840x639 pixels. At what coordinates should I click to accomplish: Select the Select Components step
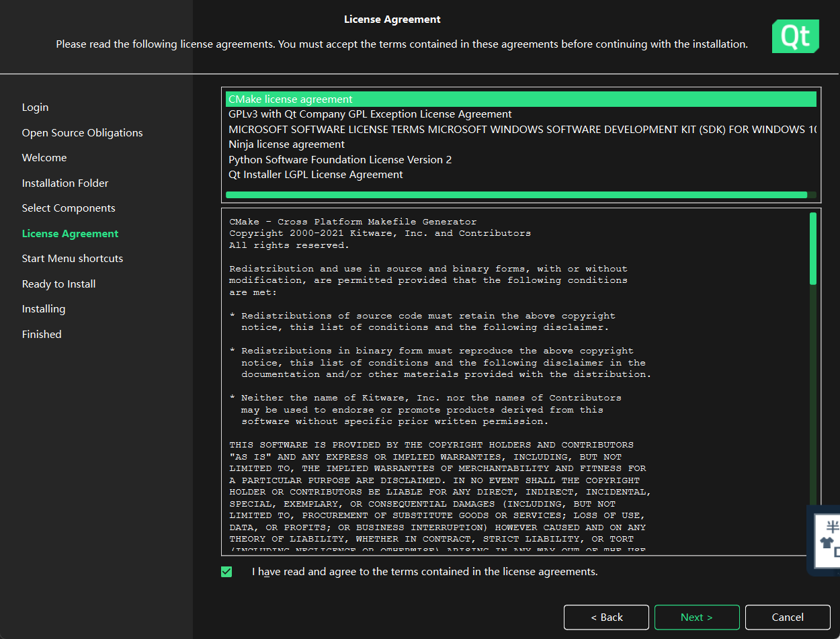coord(69,208)
